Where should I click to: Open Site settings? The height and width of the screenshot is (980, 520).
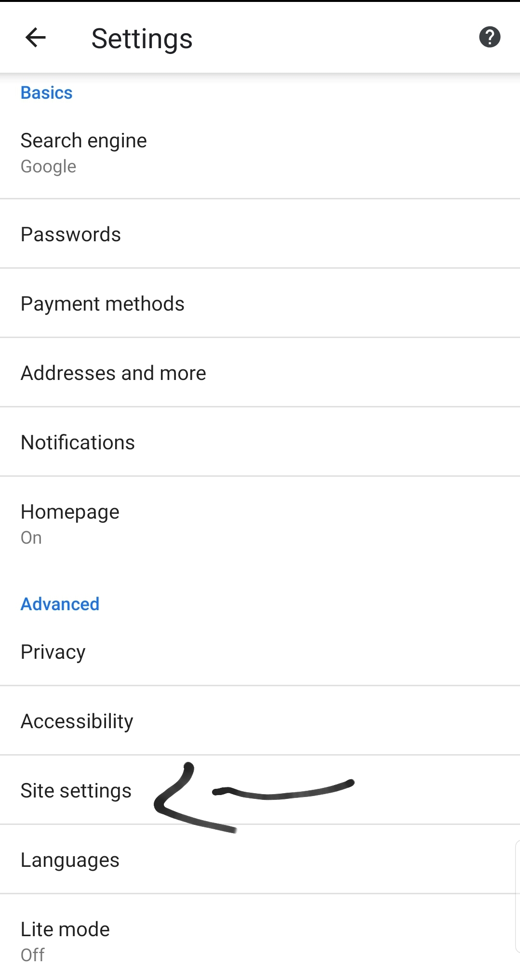pyautogui.click(x=76, y=791)
